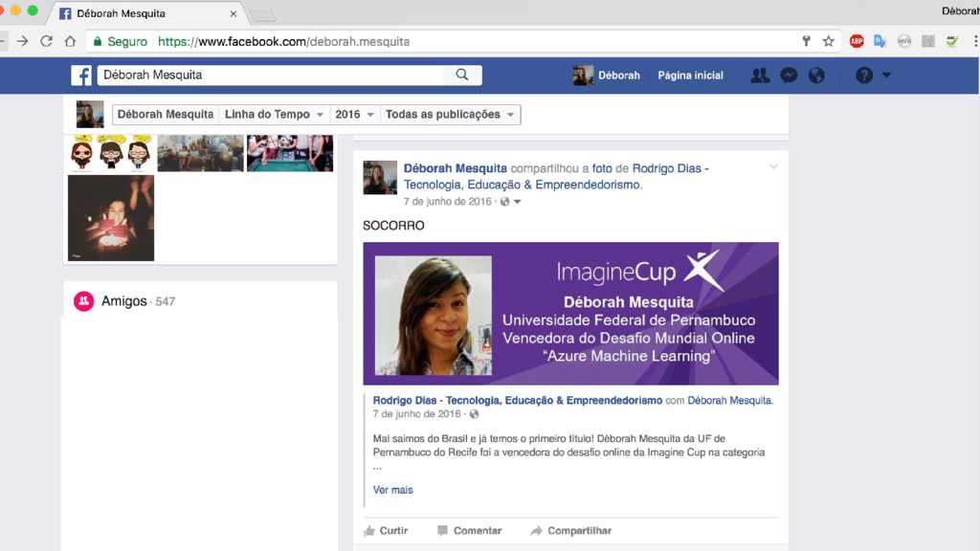Open Déborah profile link in top bar
This screenshot has height=551, width=980.
point(619,76)
